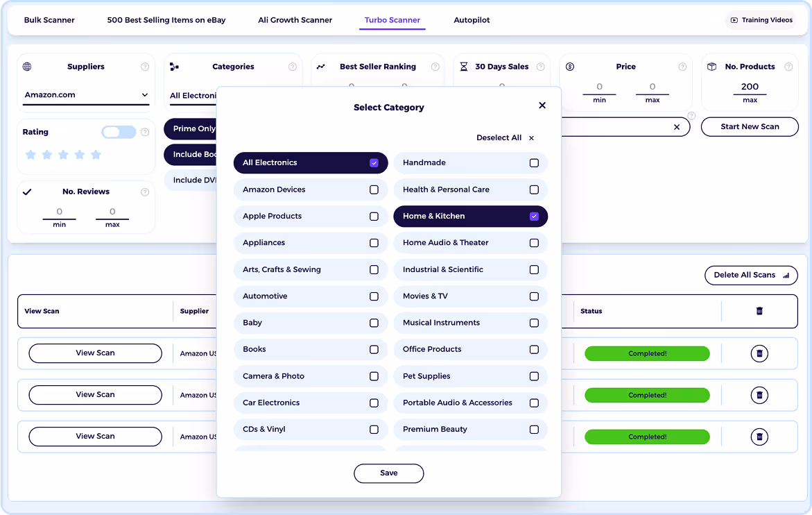Check the Handmade category
The width and height of the screenshot is (812, 515).
point(534,162)
